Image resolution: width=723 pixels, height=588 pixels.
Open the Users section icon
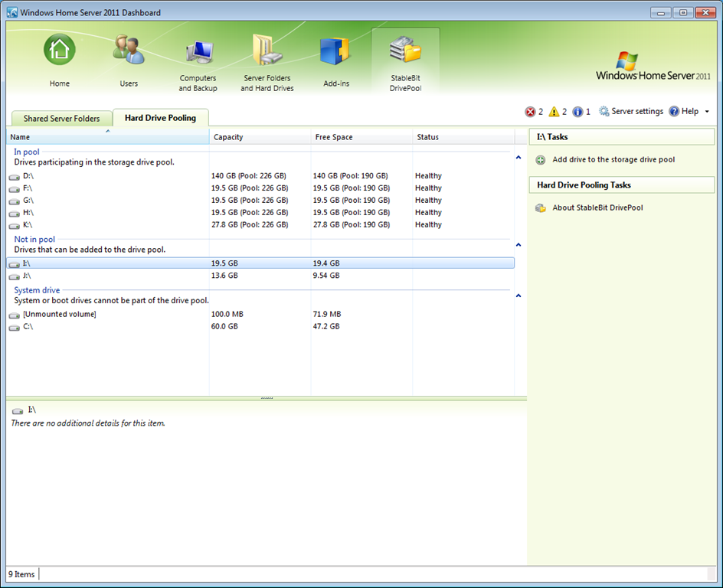pyautogui.click(x=129, y=50)
